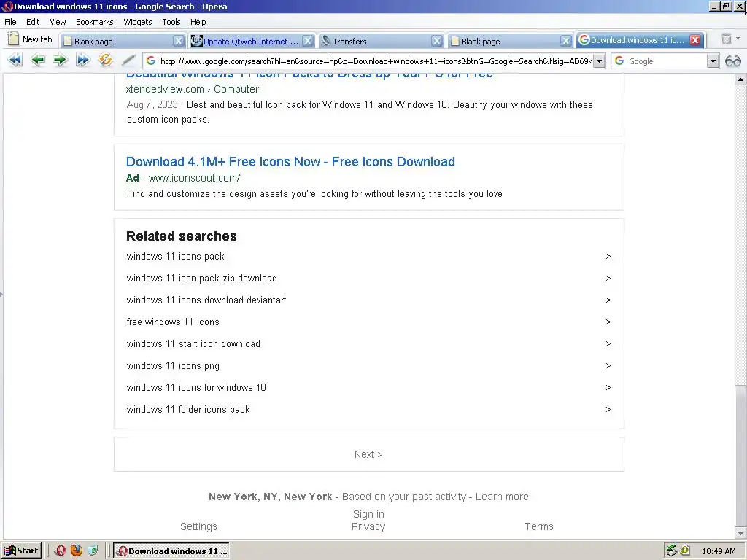Open the Help menu

pos(198,22)
